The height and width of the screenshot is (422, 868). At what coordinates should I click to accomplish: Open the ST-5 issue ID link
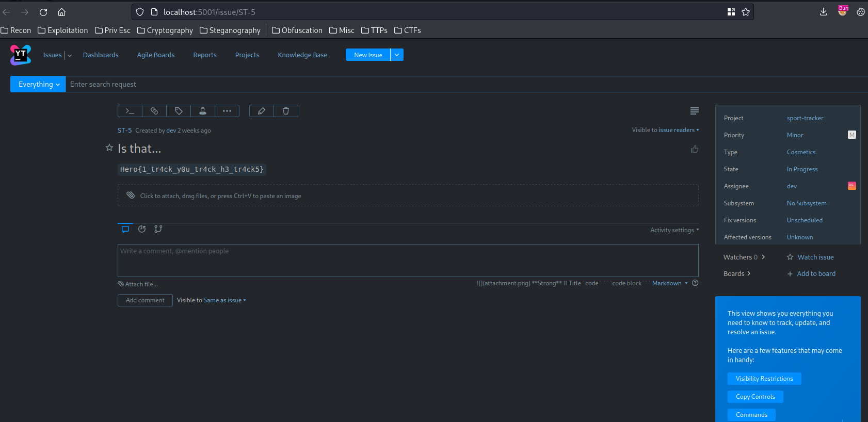pos(124,131)
